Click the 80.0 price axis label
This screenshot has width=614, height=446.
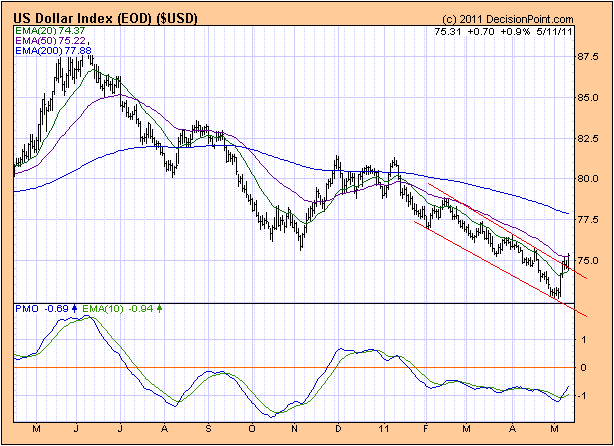(589, 179)
